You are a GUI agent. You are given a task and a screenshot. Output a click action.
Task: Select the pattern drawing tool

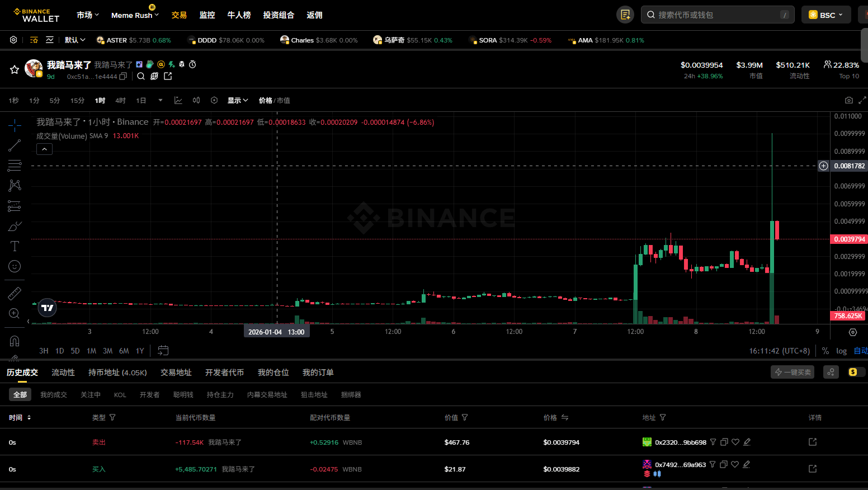(15, 186)
